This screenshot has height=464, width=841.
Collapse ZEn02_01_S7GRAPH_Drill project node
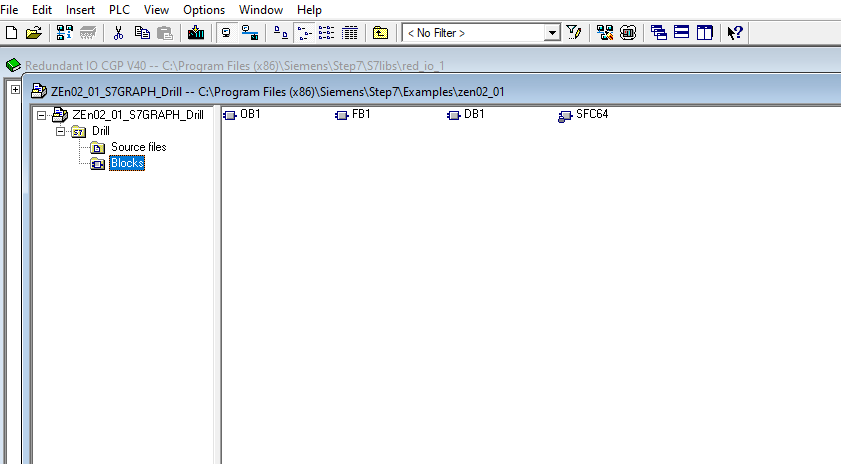(41, 115)
